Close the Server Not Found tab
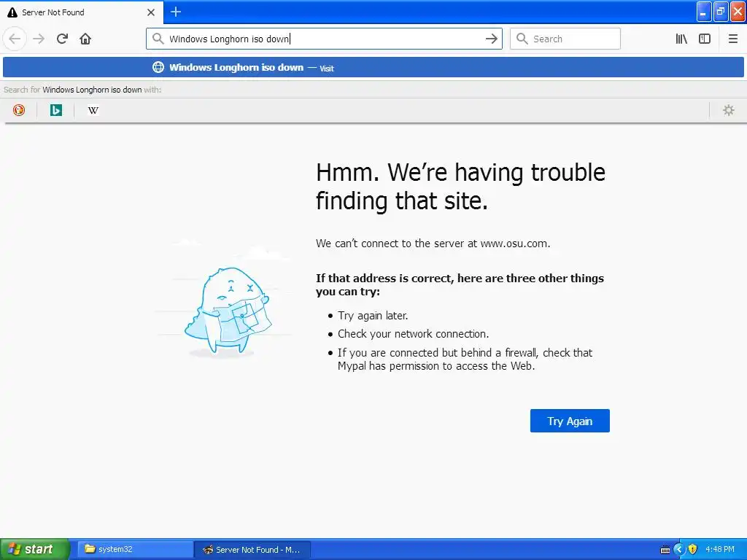747x560 pixels. click(x=151, y=12)
